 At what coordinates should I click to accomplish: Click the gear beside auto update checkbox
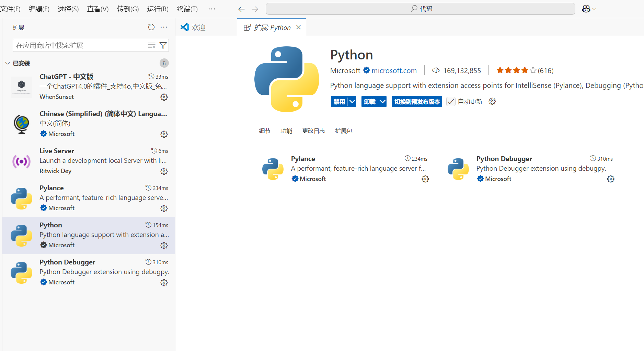tap(492, 101)
